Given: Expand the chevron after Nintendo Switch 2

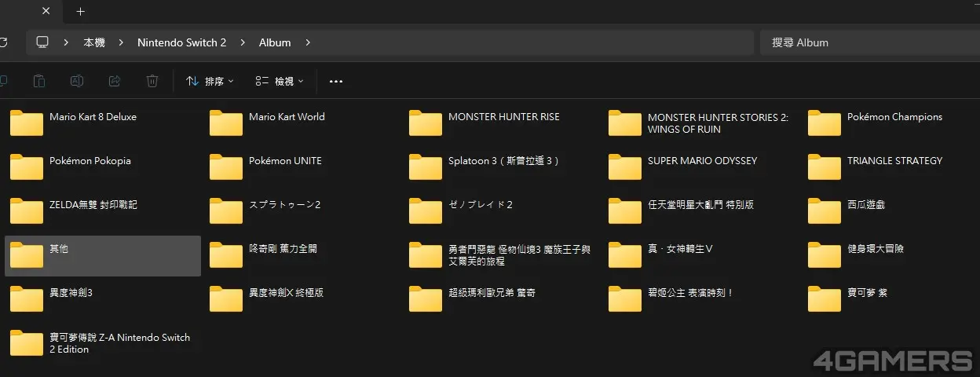Looking at the screenshot, I should click(x=243, y=42).
